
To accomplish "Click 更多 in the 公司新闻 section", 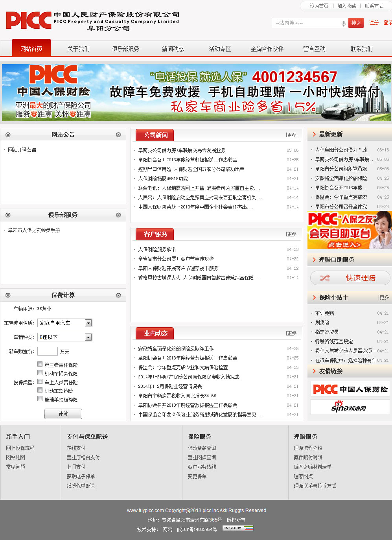I will 292,135.
